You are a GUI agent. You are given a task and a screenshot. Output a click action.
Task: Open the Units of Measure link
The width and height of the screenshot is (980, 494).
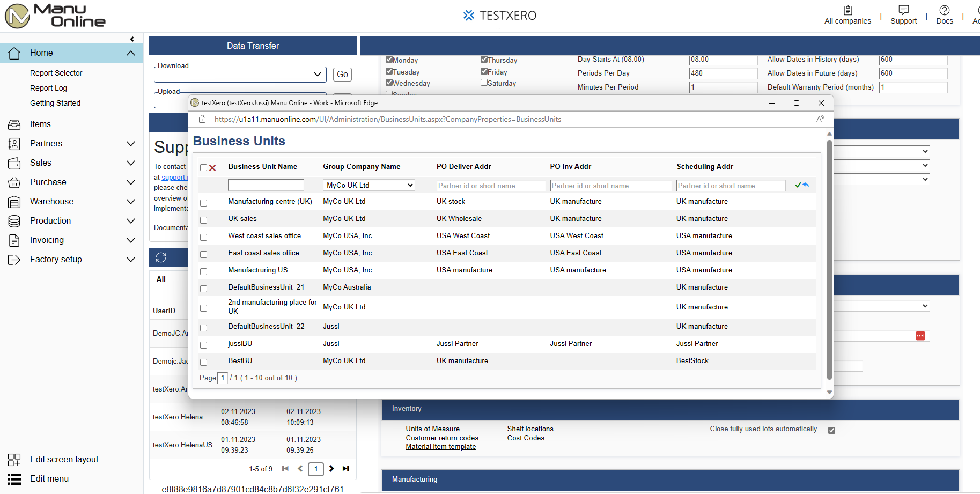pyautogui.click(x=432, y=429)
